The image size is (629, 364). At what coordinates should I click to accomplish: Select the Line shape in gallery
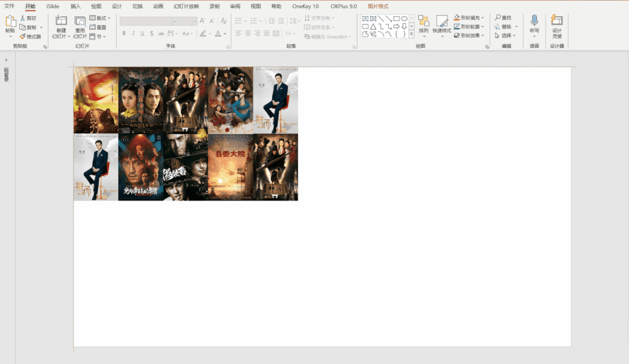(x=381, y=19)
